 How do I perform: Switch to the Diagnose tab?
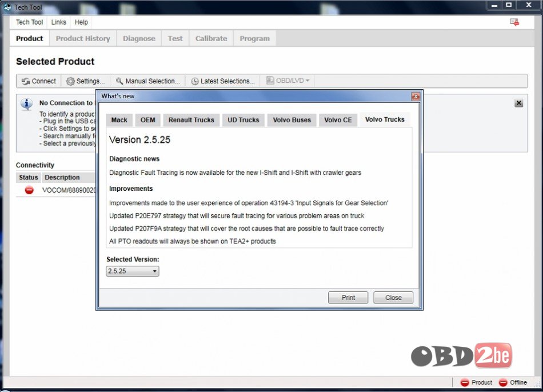tap(139, 38)
